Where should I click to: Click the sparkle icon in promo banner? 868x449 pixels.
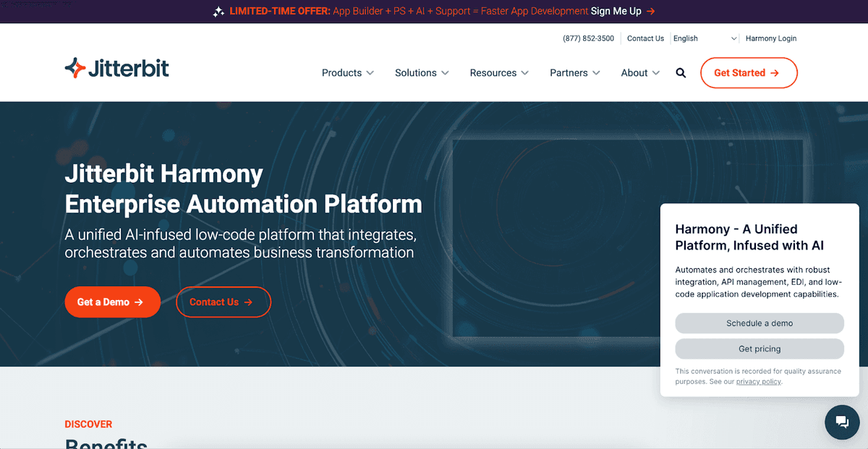pos(218,12)
